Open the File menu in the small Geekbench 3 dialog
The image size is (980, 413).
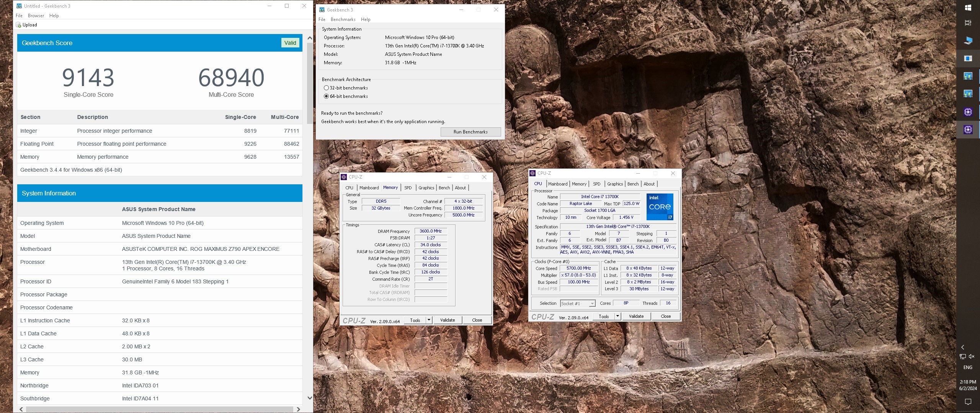(322, 20)
